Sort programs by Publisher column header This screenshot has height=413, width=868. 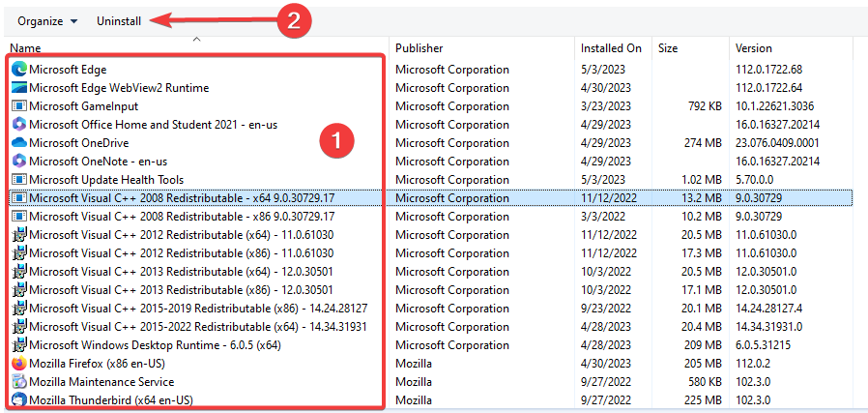click(x=419, y=47)
